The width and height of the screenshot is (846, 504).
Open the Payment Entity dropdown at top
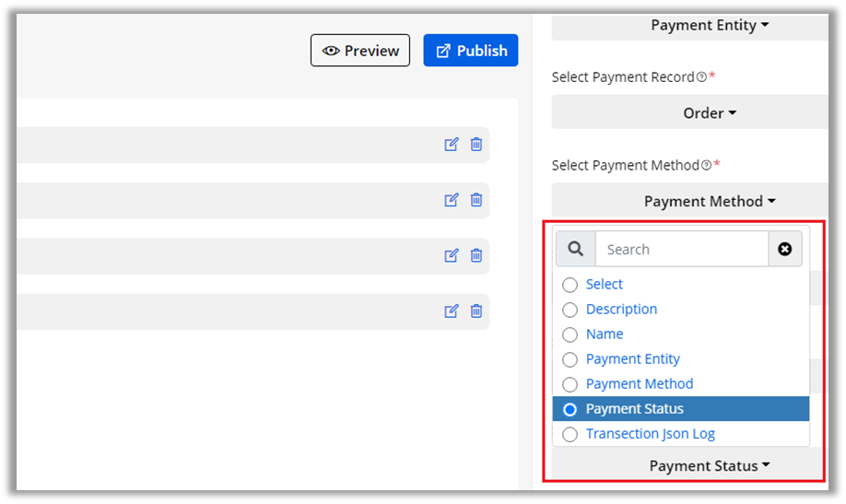709,26
